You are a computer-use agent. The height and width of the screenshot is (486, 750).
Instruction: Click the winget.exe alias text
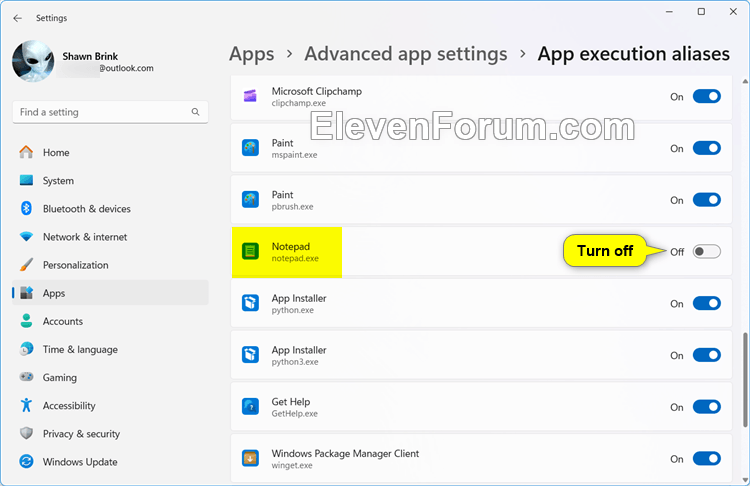tap(292, 465)
